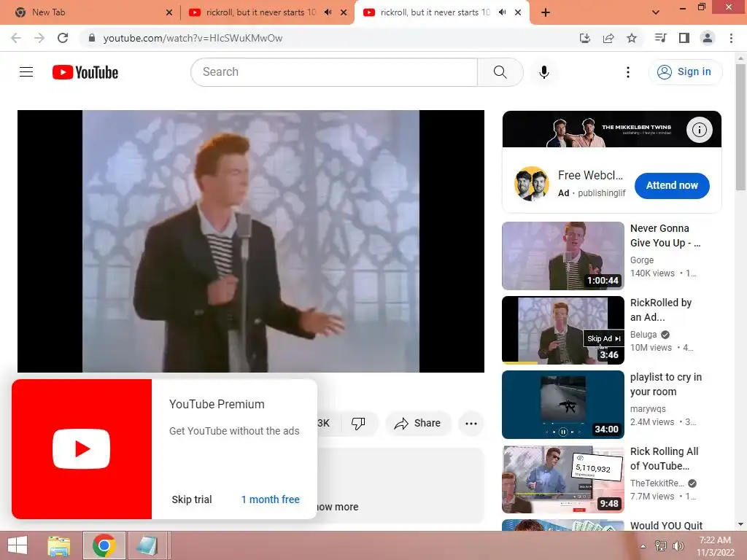Go back in browser history
Screen dimensions: 747x560
coord(16,38)
